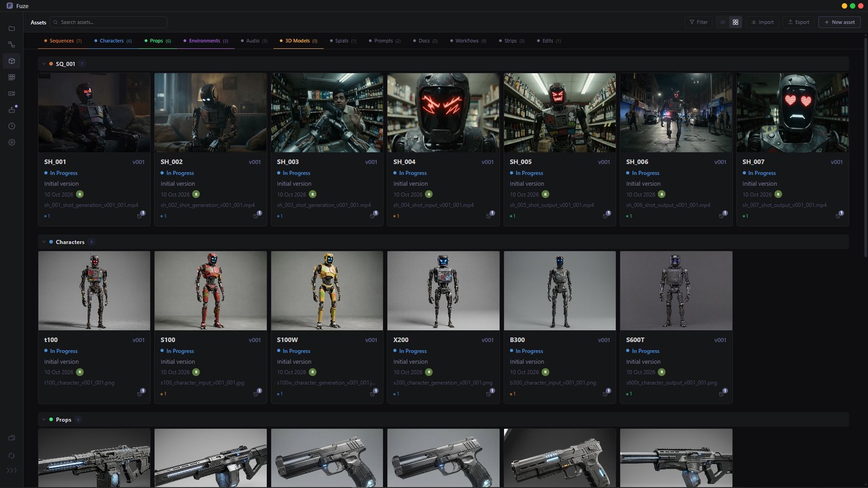Click file name sh_006_shot_output_v001_001.mp4

[x=668, y=205]
